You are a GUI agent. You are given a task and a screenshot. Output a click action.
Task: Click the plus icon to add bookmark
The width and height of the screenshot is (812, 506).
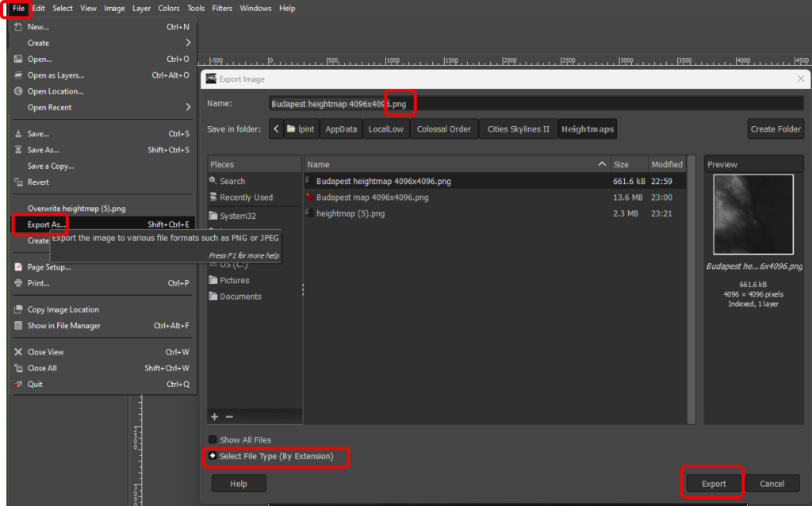(x=213, y=416)
